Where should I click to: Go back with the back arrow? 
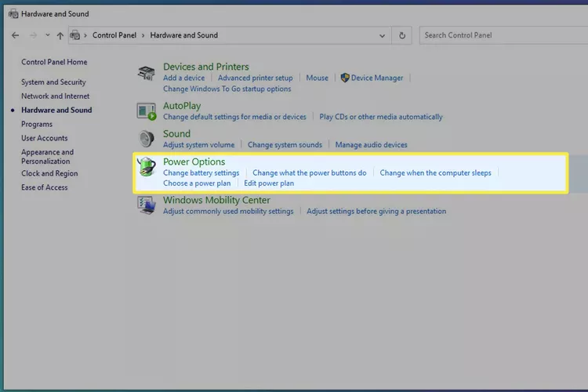(x=15, y=35)
